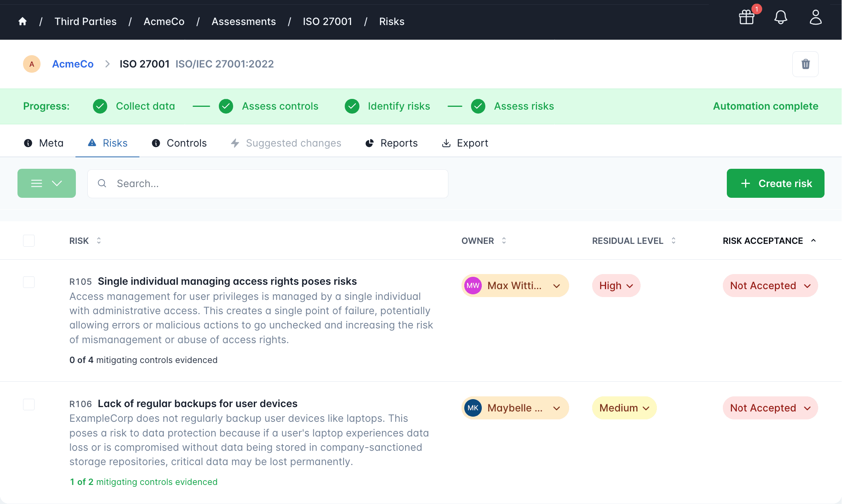Open the gift box notifications icon
The image size is (842, 504).
pyautogui.click(x=746, y=17)
